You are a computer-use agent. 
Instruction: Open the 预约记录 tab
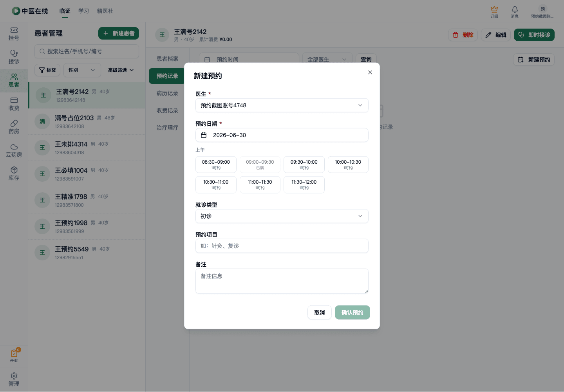[167, 76]
